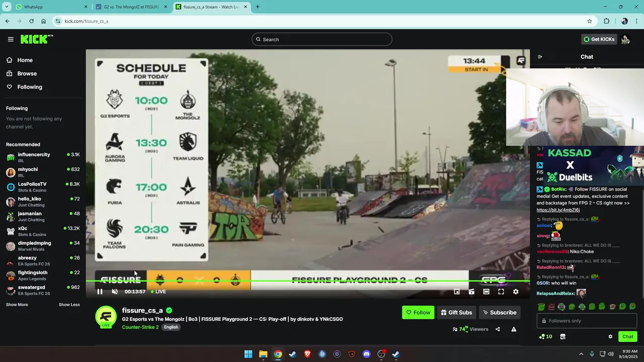
Task: Open recommended channel LosPollosTV
Action: [x=43, y=187]
